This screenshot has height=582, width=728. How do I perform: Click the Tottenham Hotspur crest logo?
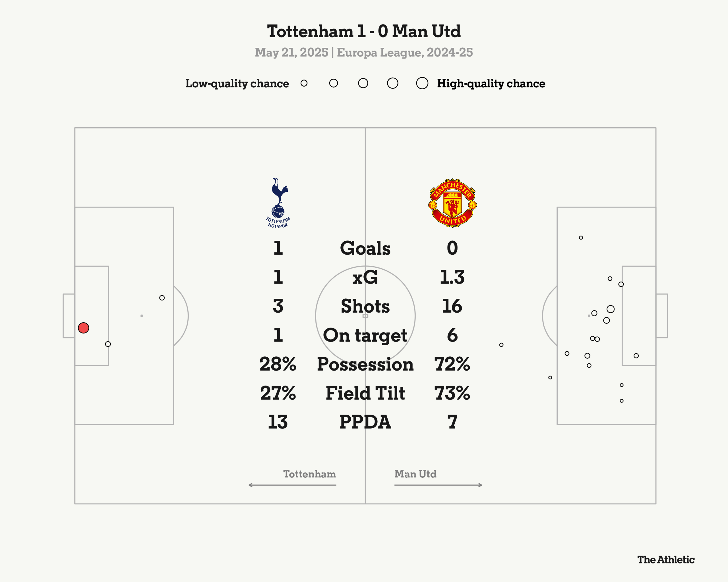pyautogui.click(x=278, y=203)
